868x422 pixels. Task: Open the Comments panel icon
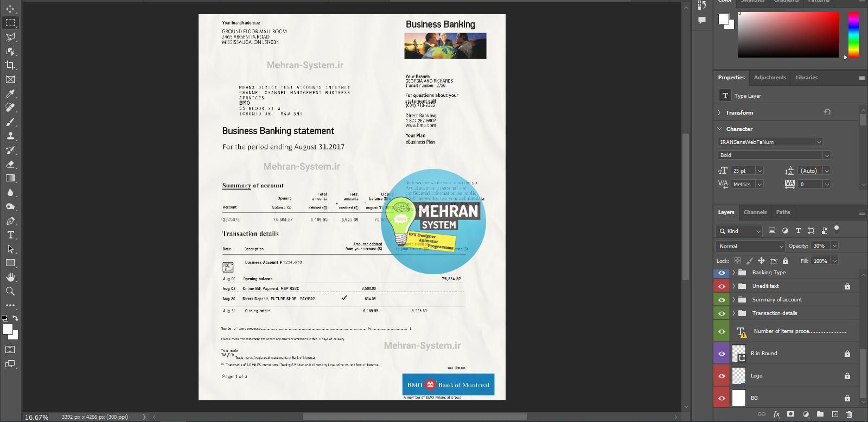[x=702, y=20]
